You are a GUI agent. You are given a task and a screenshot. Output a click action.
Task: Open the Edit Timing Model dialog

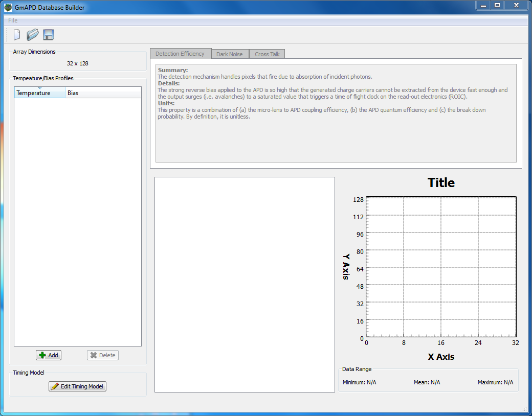(x=77, y=386)
